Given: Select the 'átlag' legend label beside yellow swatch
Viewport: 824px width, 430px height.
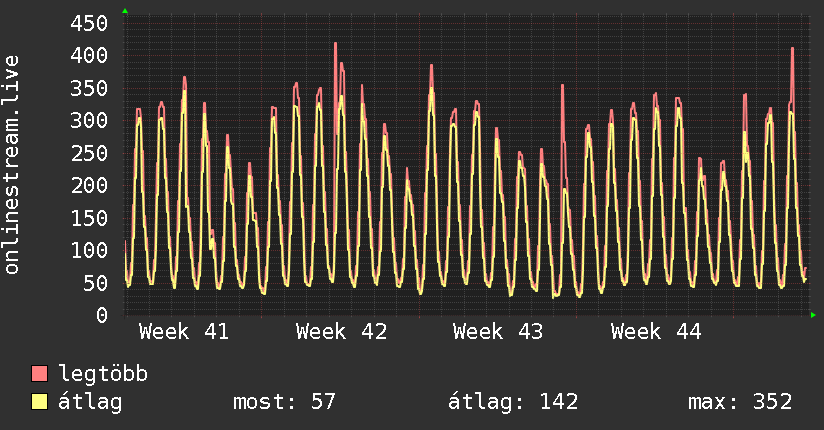Looking at the screenshot, I should 90,402.
